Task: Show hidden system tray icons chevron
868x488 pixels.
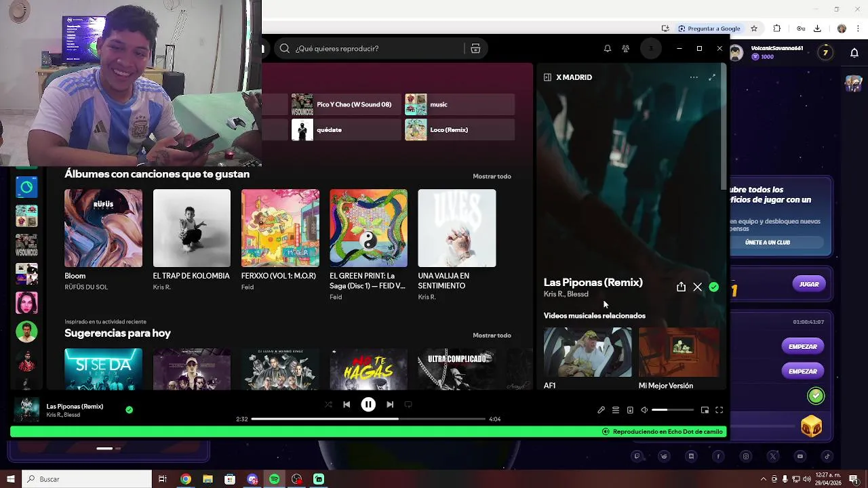Action: 764,479
